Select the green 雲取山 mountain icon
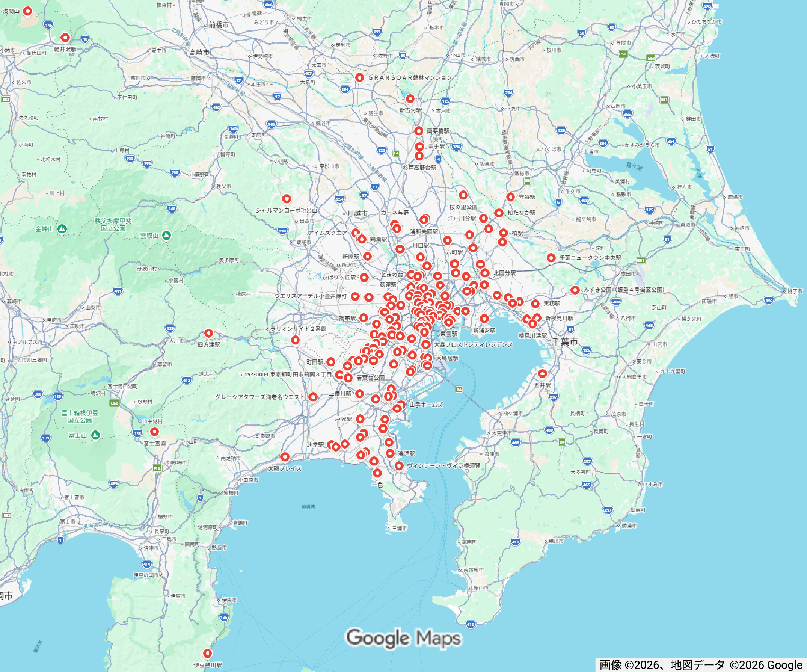 pos(166,235)
